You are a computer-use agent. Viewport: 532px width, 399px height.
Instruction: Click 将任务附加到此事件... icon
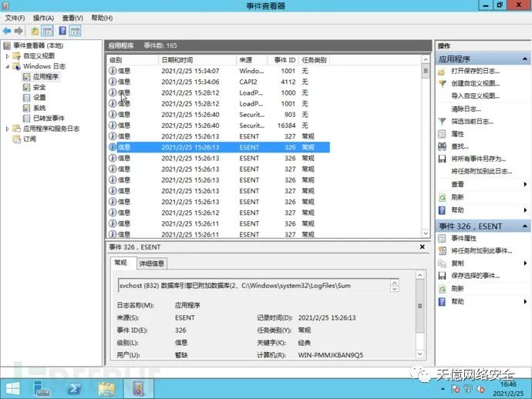point(442,251)
